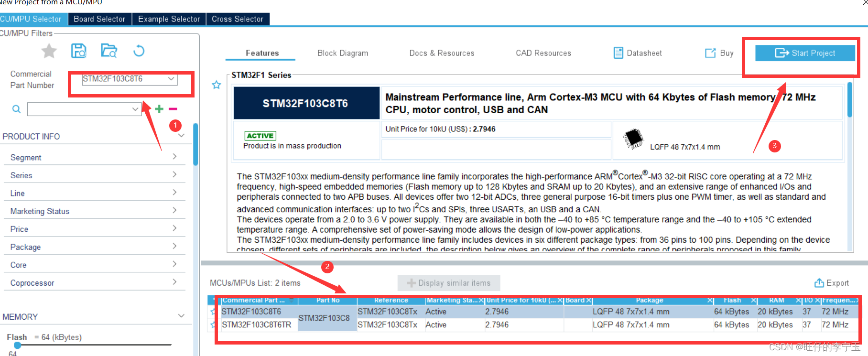Click the magnifier search icon
868x356 pixels.
[x=16, y=109]
